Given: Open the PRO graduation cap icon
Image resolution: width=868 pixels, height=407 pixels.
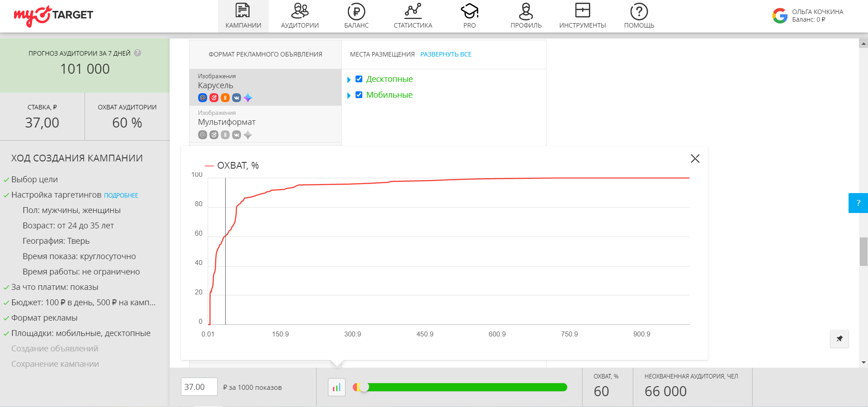Looking at the screenshot, I should 469,11.
